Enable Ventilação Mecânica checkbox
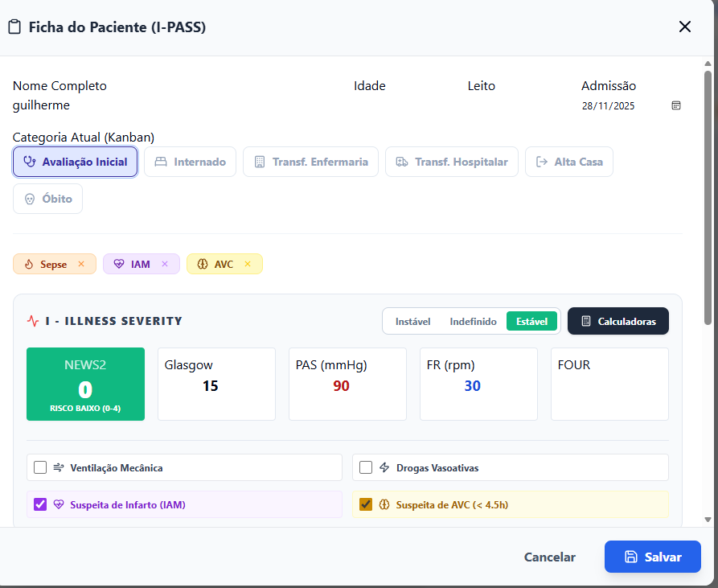The height and width of the screenshot is (588, 718). (40, 467)
